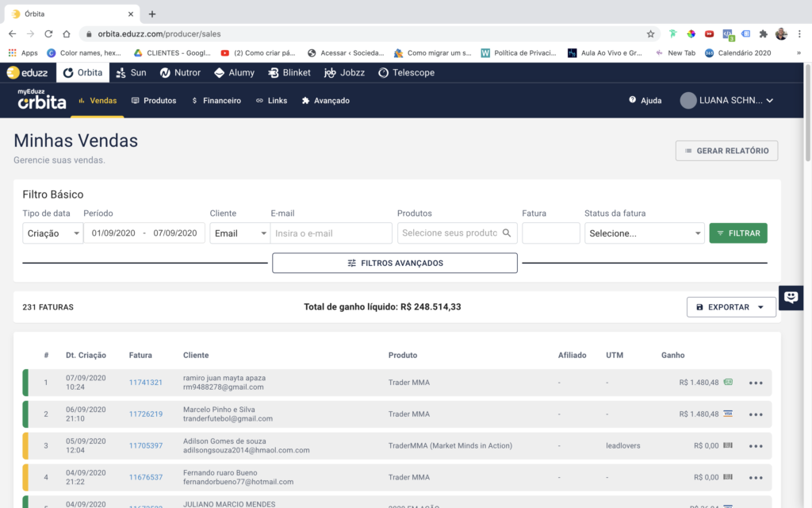Image resolution: width=812 pixels, height=508 pixels.
Task: Expand FILTROS AVANÇADOS section
Action: pos(395,263)
